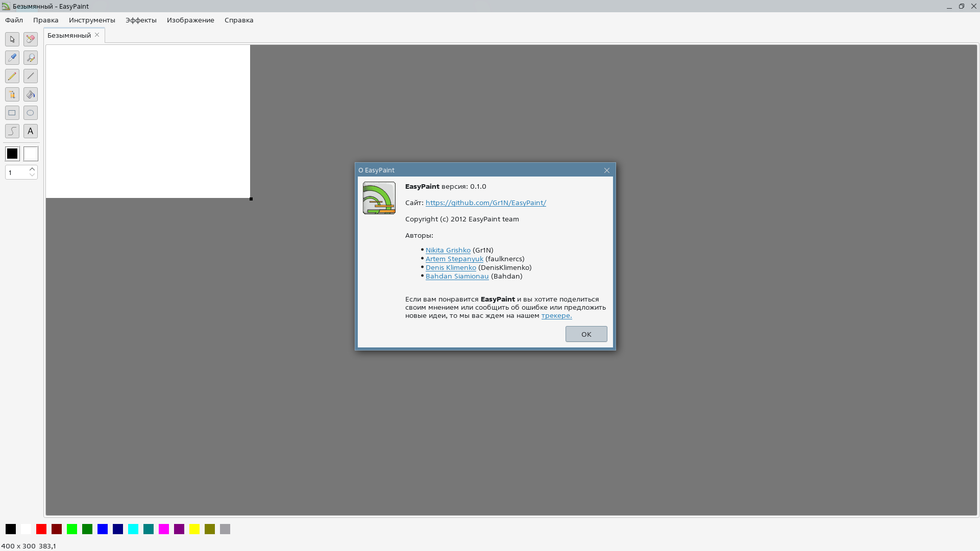The height and width of the screenshot is (551, 980).
Task: Pick bright green from the palette
Action: [x=72, y=529]
